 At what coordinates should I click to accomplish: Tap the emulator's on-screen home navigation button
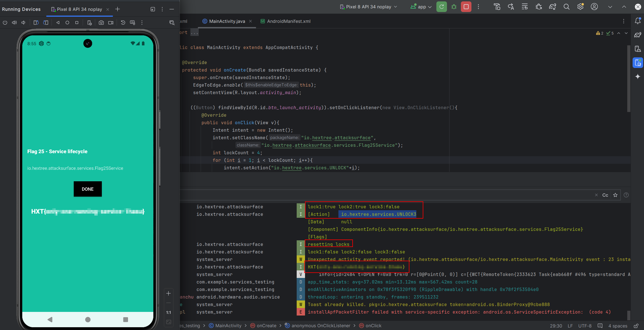(88, 319)
